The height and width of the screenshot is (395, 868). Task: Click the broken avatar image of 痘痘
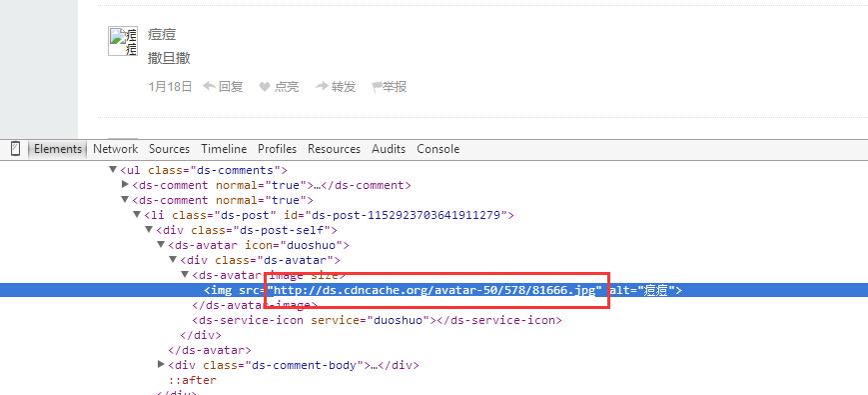(x=122, y=41)
